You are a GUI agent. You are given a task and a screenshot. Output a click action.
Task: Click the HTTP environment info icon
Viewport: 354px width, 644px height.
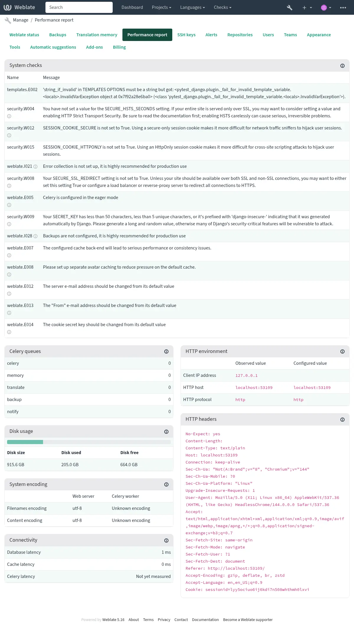coord(342,351)
